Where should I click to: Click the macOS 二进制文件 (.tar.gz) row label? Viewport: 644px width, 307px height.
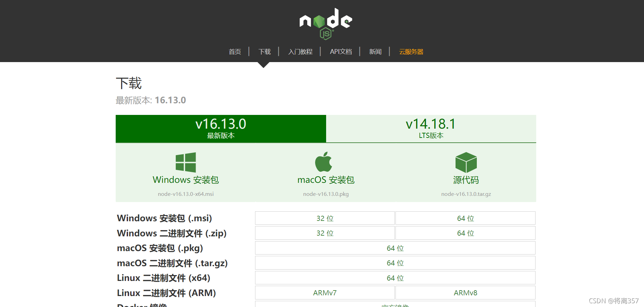172,263
